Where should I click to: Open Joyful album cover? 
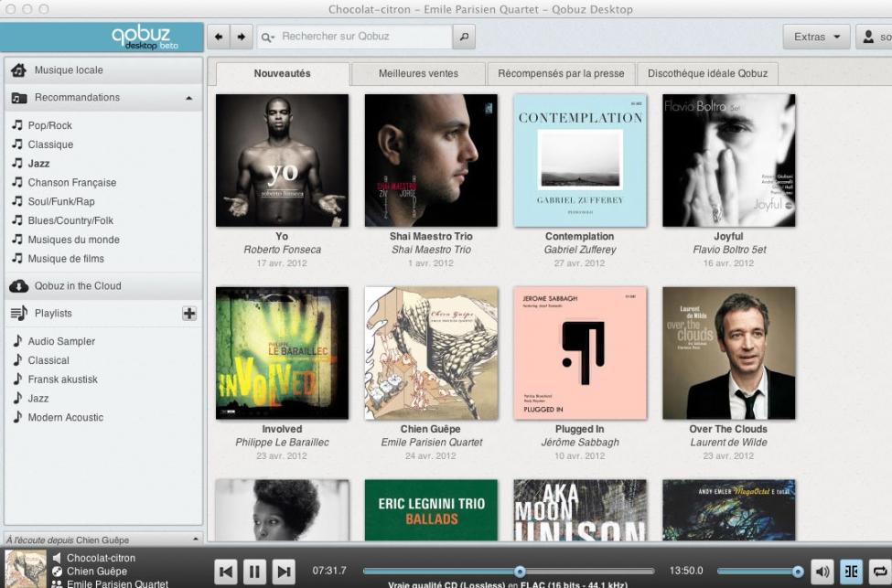point(729,160)
